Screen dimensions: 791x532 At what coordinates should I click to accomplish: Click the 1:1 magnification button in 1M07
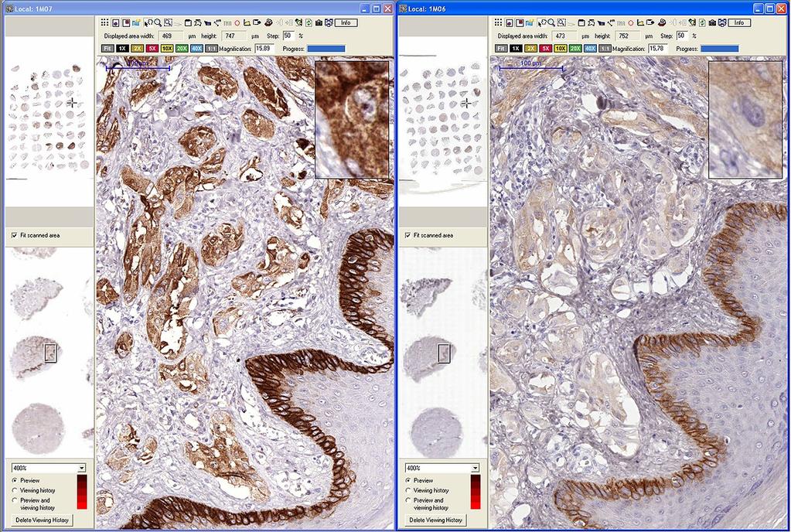click(x=211, y=49)
